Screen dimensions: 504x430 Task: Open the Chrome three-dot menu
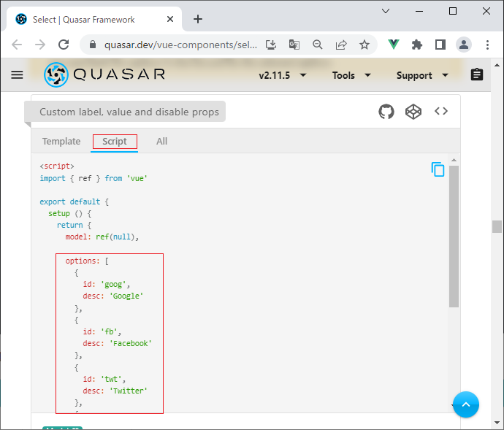[x=487, y=45]
